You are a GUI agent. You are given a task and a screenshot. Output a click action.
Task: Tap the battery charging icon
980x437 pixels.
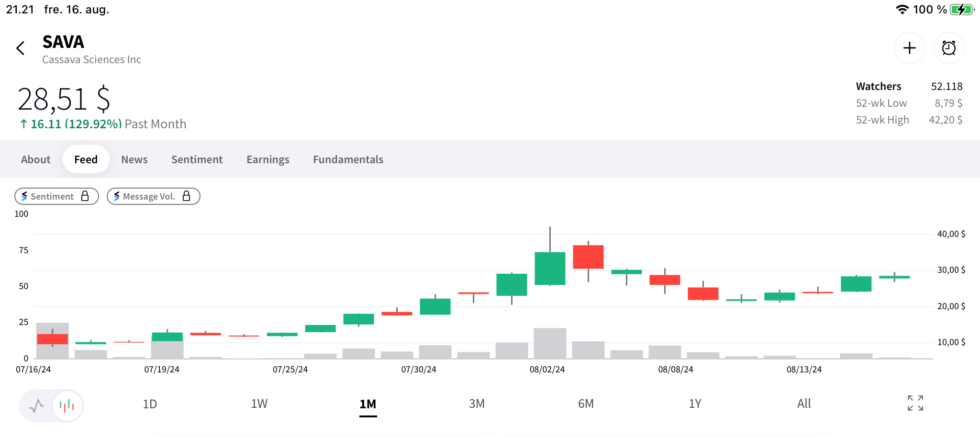962,10
